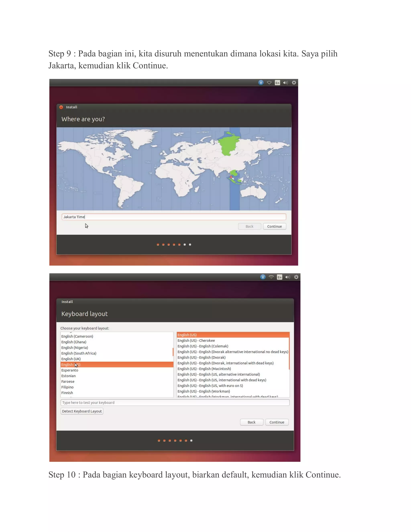Viewport: 411px width, 532px height.
Task: Click Continue on Where are you screen
Action: click(x=274, y=226)
